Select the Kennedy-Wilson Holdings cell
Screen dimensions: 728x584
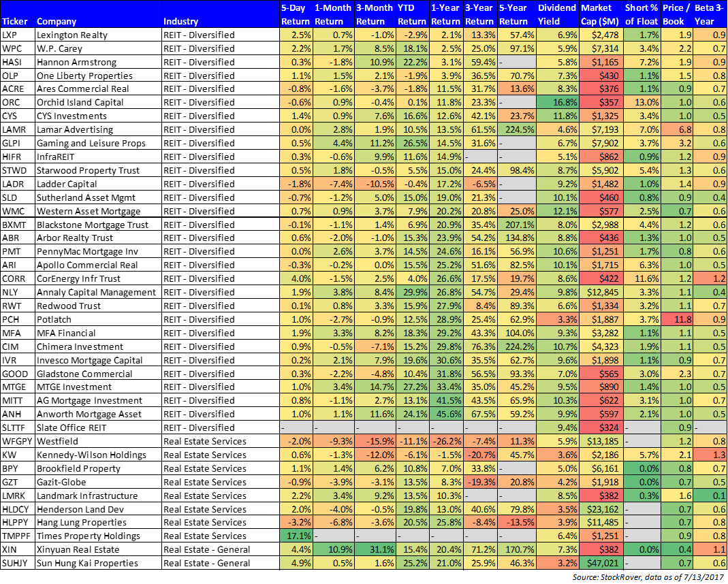(98, 455)
